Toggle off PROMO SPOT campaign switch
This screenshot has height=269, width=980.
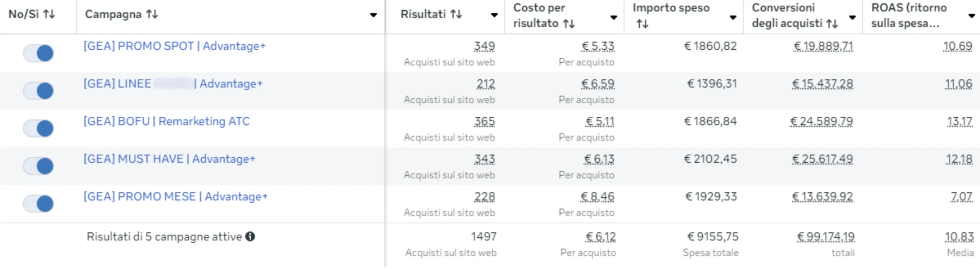click(38, 53)
